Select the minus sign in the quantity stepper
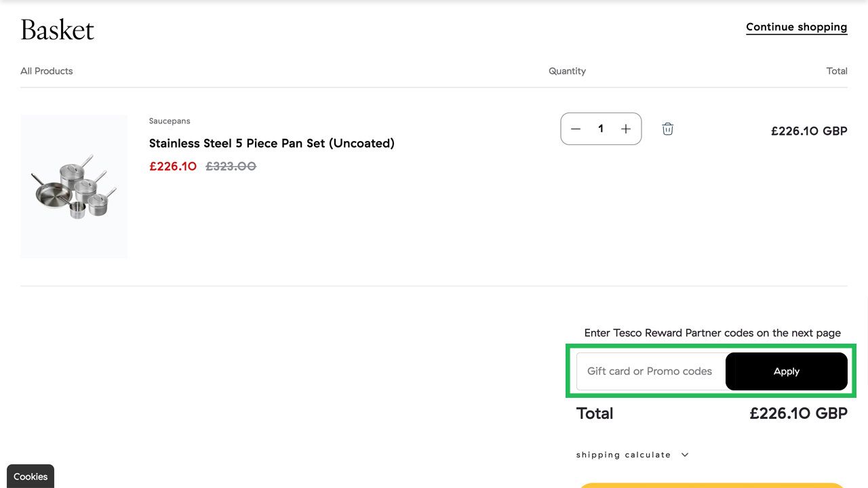Image resolution: width=868 pixels, height=488 pixels. coord(575,128)
